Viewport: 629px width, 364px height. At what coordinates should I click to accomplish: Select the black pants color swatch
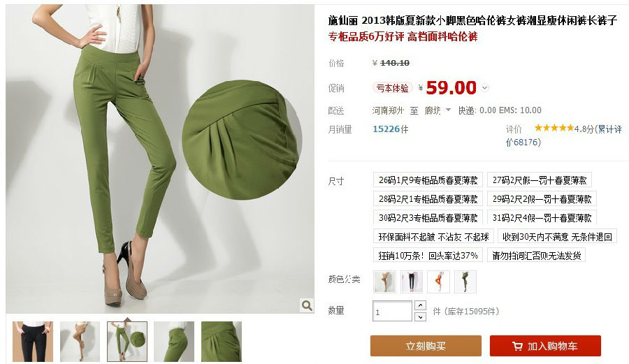(412, 282)
